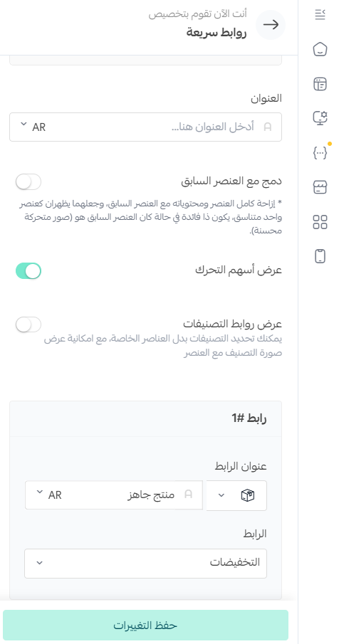Enable the عرض روابط التصنيفات toggle
This screenshot has width=339, height=644.
(x=28, y=324)
